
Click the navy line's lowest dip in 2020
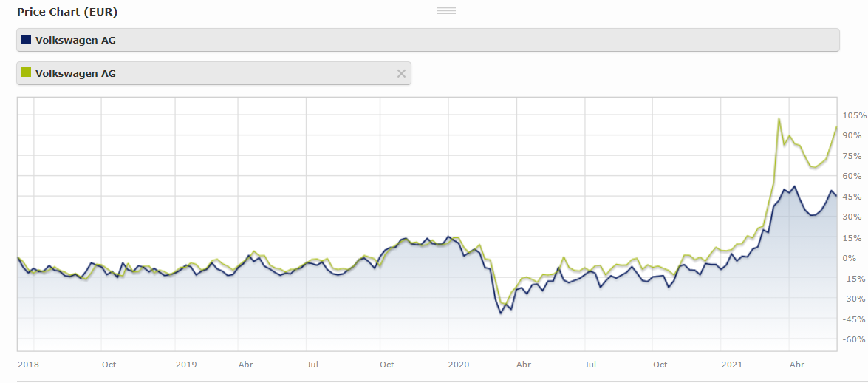(x=501, y=313)
